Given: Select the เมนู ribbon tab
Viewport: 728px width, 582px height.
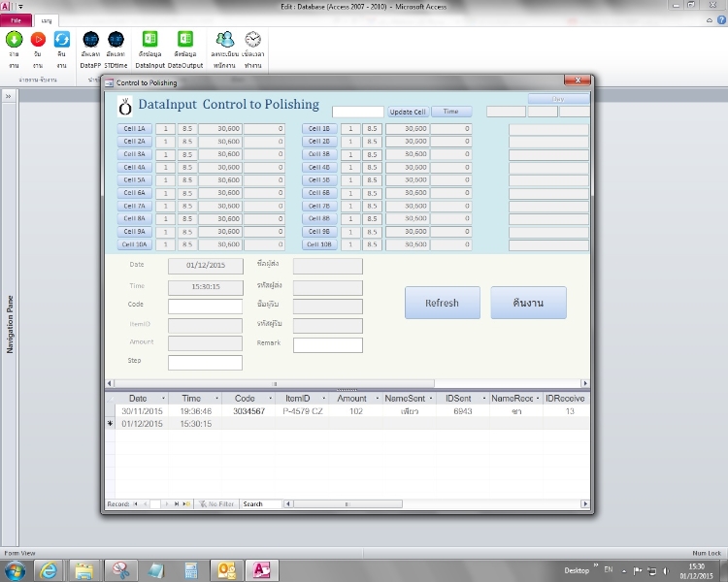Looking at the screenshot, I should pos(47,20).
